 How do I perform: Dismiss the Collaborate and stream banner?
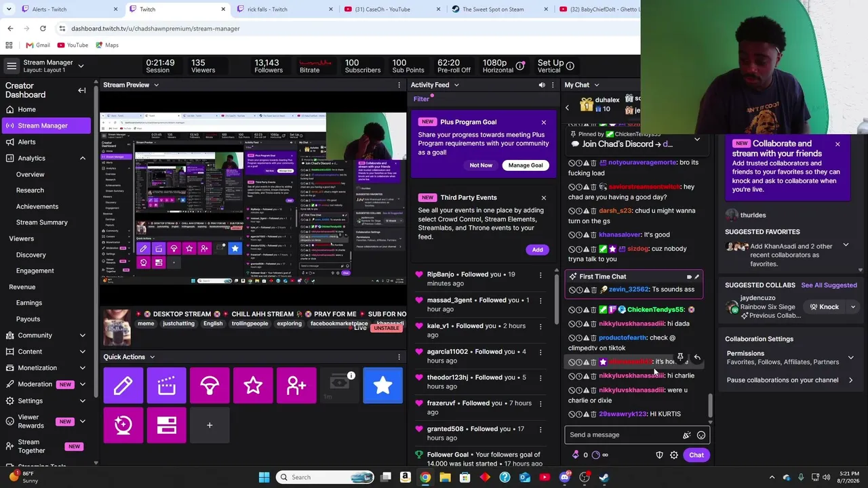click(837, 144)
